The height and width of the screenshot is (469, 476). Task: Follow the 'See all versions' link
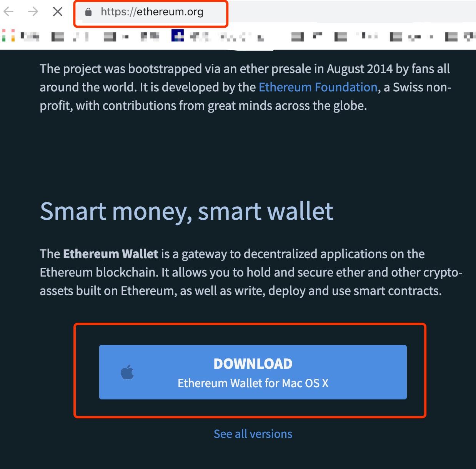click(x=253, y=434)
